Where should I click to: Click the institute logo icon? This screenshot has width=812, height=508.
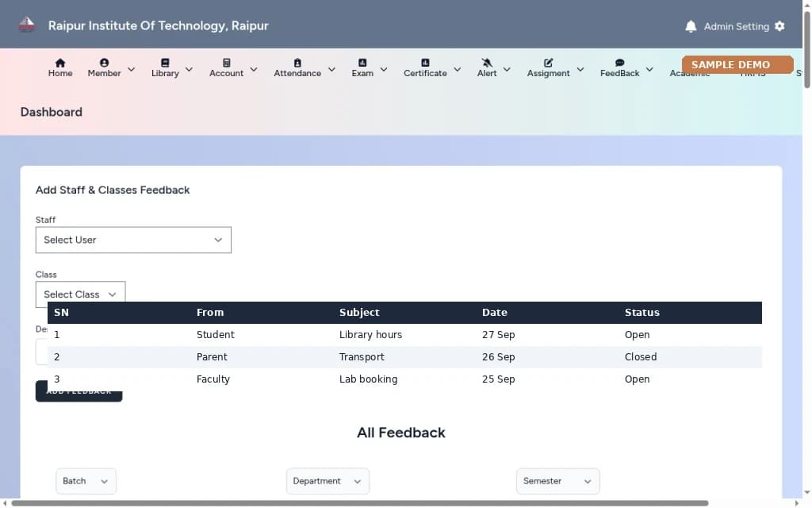26,25
